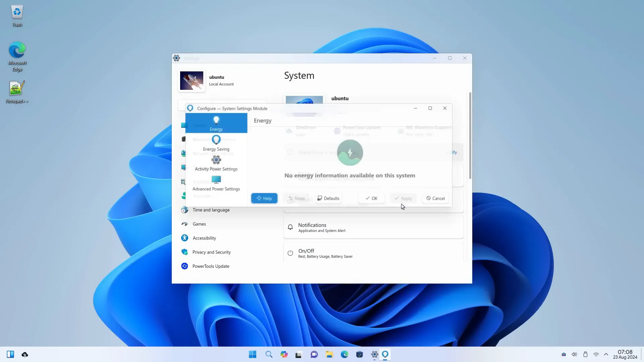The width and height of the screenshot is (644, 362).
Task: Select the Energy module in Configure sidebar
Action: [x=216, y=123]
